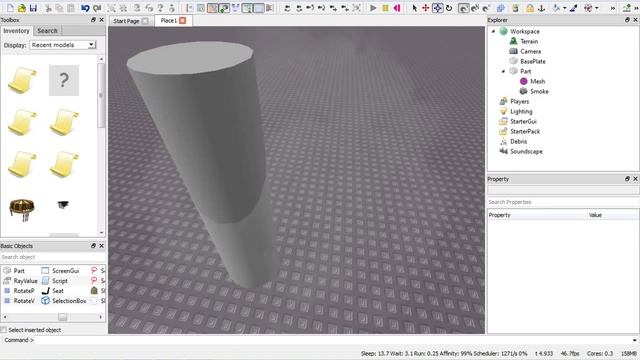Screen dimensions: 640x360
Task: Select the question mark model thumbnail
Action: 64,80
